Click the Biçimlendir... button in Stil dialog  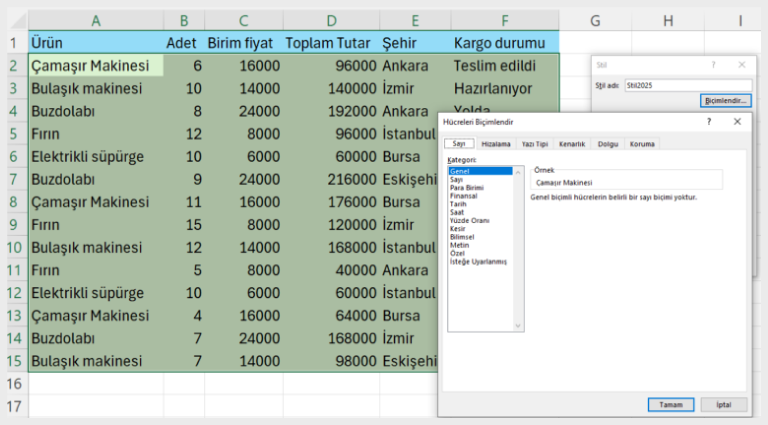[x=725, y=100]
